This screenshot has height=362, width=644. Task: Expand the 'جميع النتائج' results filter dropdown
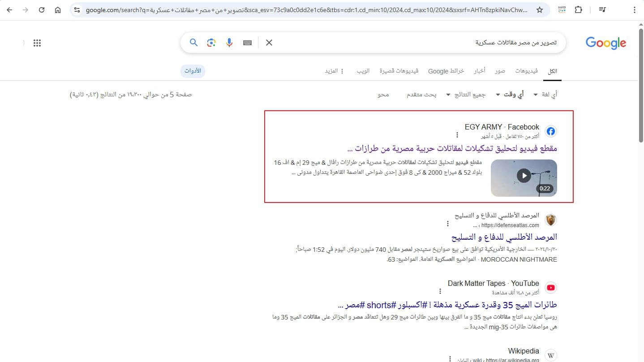pos(470,95)
